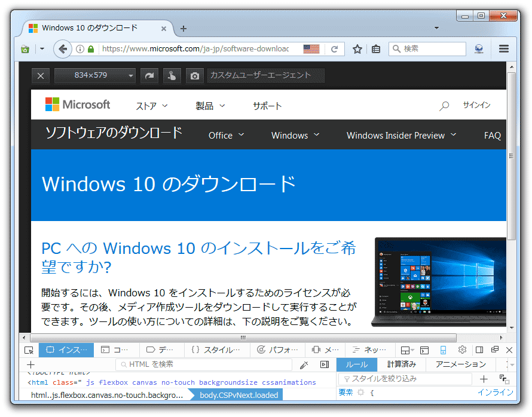Select body.CSPvNext.loaded breadcrumb
Viewport: 532px width, 417px height.
coord(239,395)
